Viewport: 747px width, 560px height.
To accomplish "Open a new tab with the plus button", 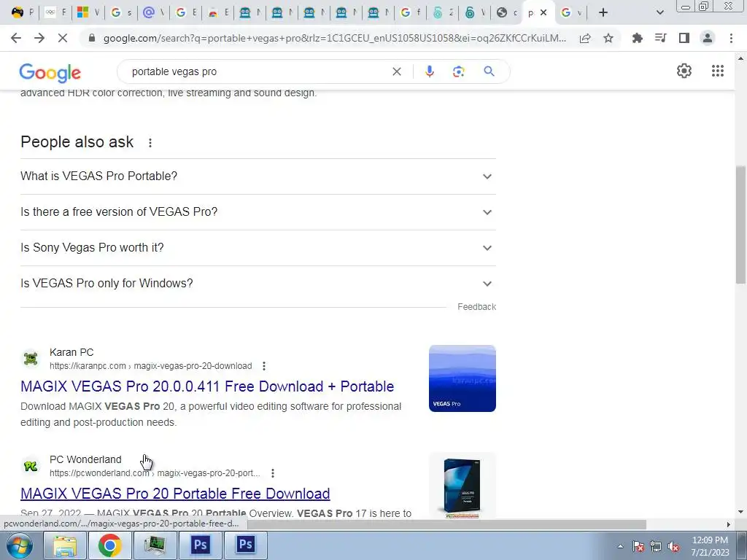I will [x=603, y=13].
